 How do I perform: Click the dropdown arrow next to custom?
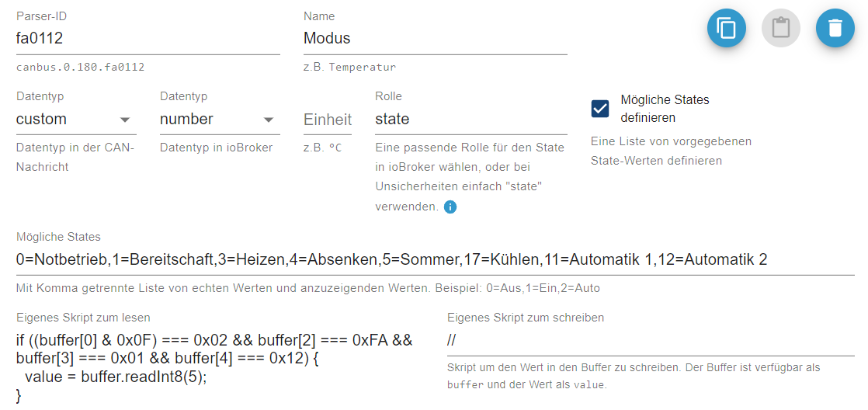pos(125,120)
